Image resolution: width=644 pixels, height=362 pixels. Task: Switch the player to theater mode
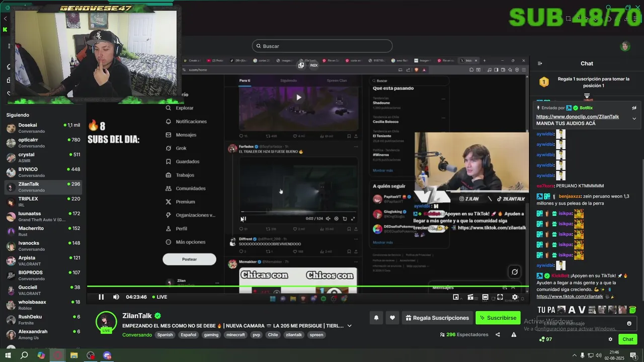[485, 297]
